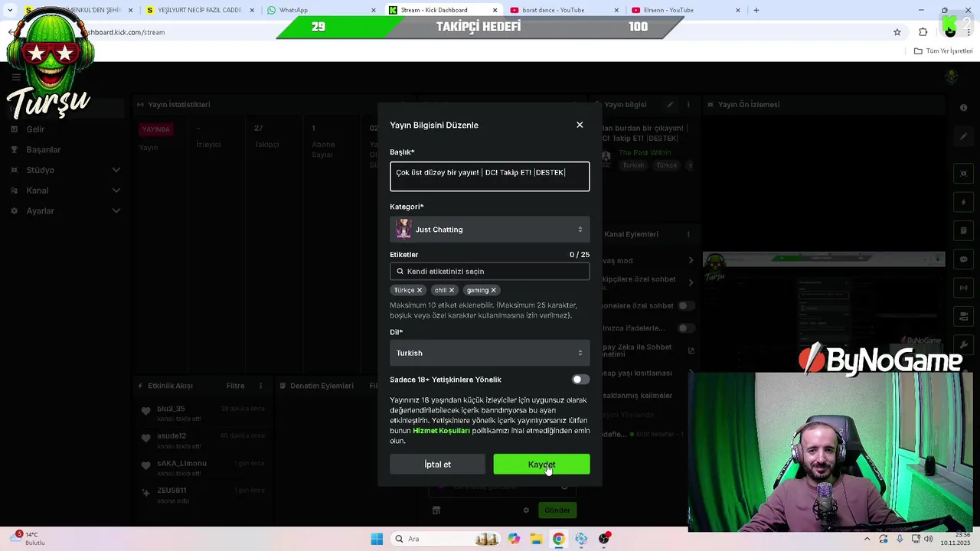Open Yayın bilgisi panel three-dot menu

pos(688,105)
